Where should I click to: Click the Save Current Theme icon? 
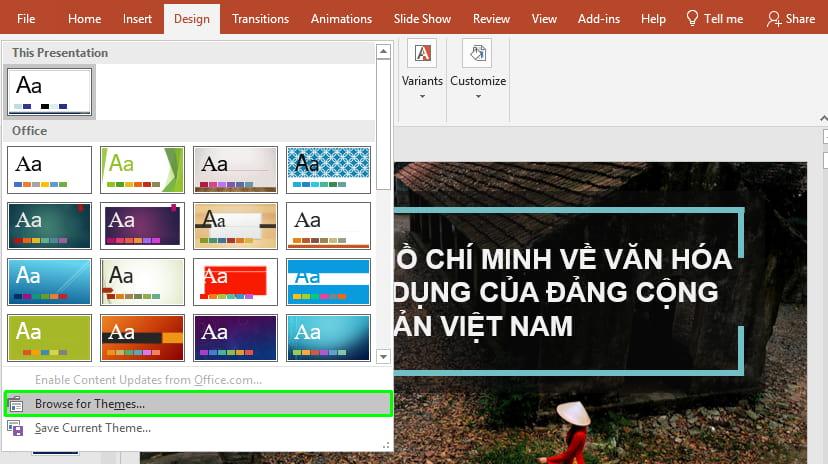pyautogui.click(x=15, y=428)
